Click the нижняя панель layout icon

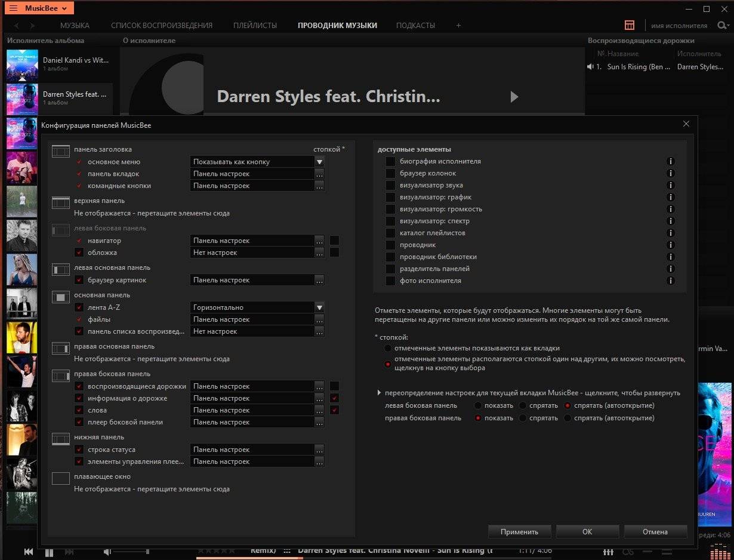point(61,439)
